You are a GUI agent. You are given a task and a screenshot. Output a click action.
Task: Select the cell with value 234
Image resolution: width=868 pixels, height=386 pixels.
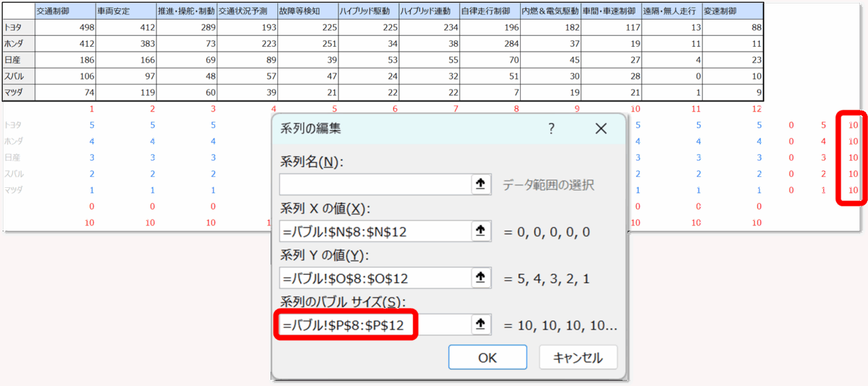429,27
